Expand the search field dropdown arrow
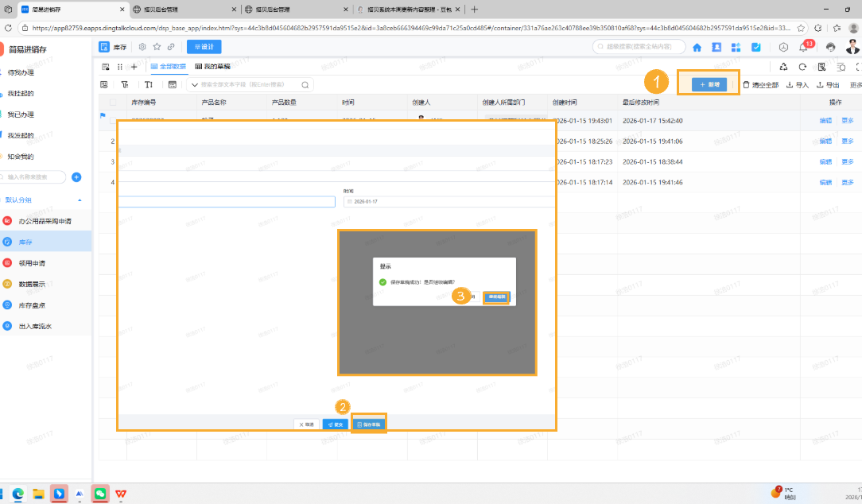 [x=195, y=85]
